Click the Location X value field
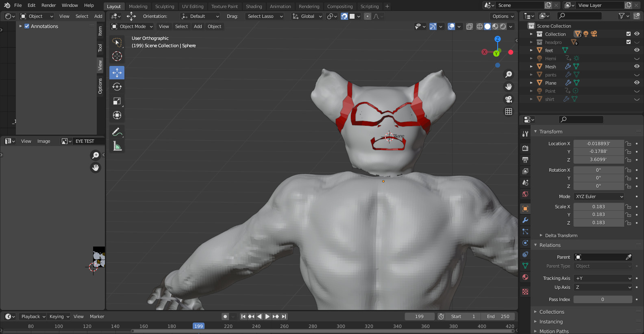This screenshot has width=644, height=334. [598, 144]
